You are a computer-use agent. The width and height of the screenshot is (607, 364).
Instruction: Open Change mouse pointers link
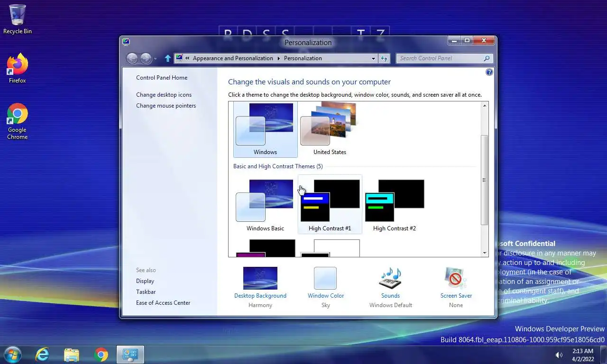[166, 106]
